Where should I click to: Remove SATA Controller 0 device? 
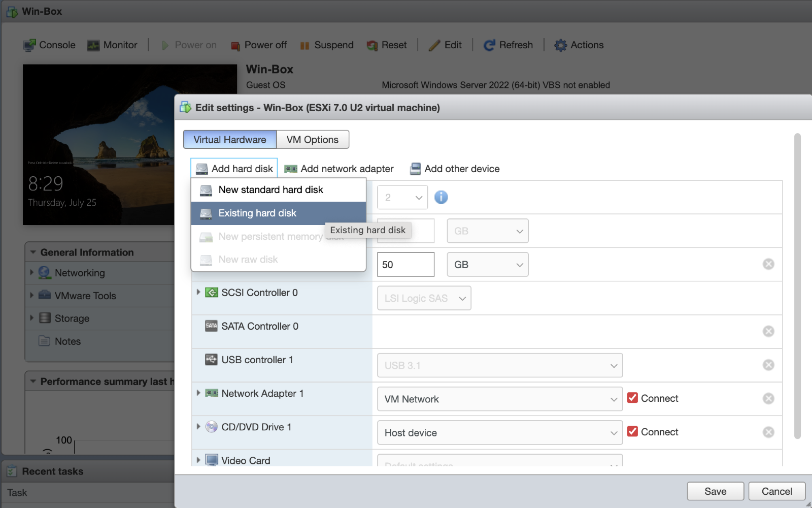[768, 331]
